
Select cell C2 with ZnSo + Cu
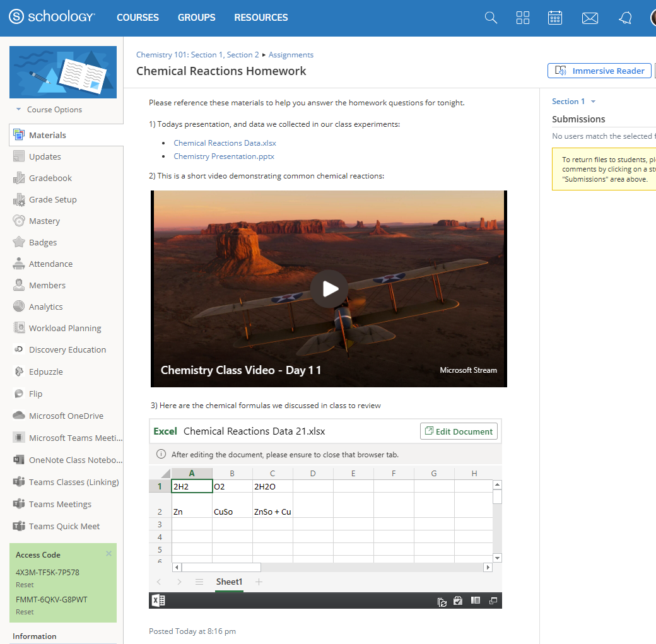point(272,505)
